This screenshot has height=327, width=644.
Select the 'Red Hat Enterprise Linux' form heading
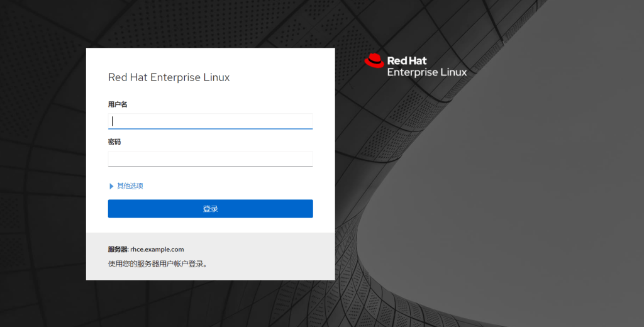tap(169, 77)
